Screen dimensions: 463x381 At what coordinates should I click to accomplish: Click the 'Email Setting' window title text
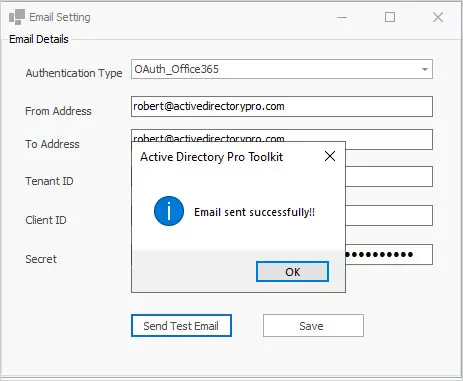(60, 17)
